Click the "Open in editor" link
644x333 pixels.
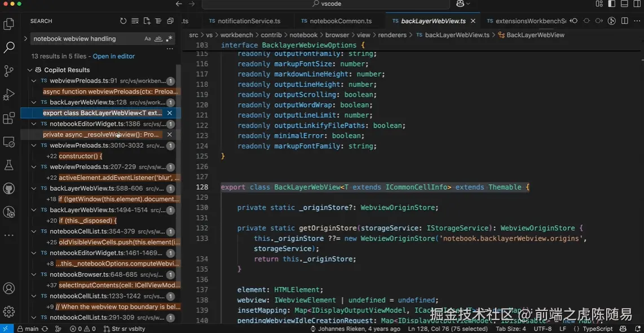click(x=114, y=56)
